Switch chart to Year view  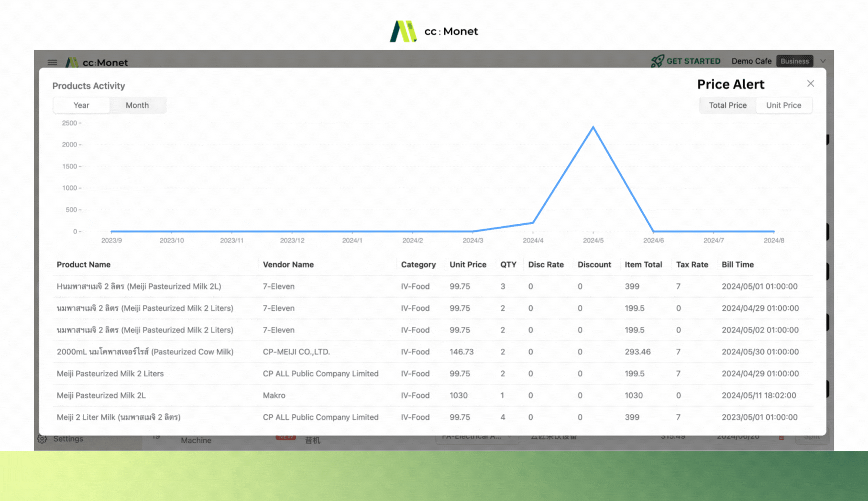tap(81, 105)
